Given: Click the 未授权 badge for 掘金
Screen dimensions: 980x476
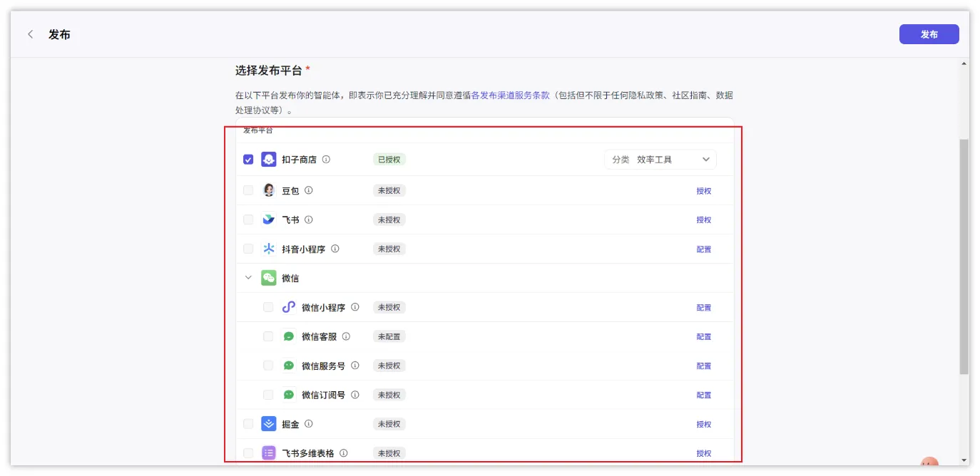Looking at the screenshot, I should click(389, 424).
